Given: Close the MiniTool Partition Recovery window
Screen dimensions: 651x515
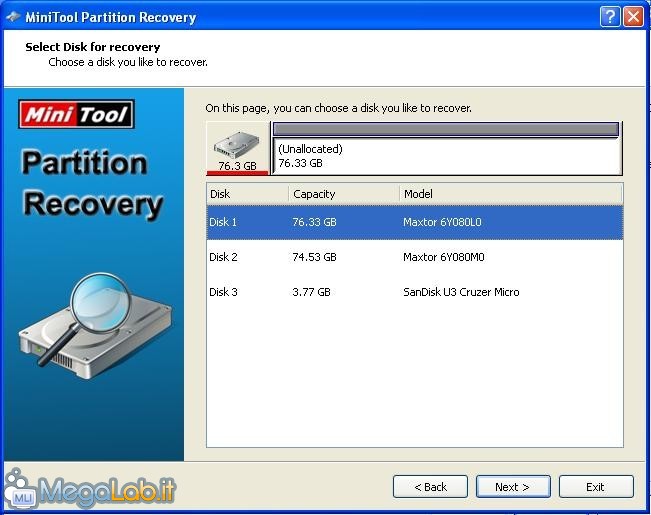Looking at the screenshot, I should pos(633,17).
